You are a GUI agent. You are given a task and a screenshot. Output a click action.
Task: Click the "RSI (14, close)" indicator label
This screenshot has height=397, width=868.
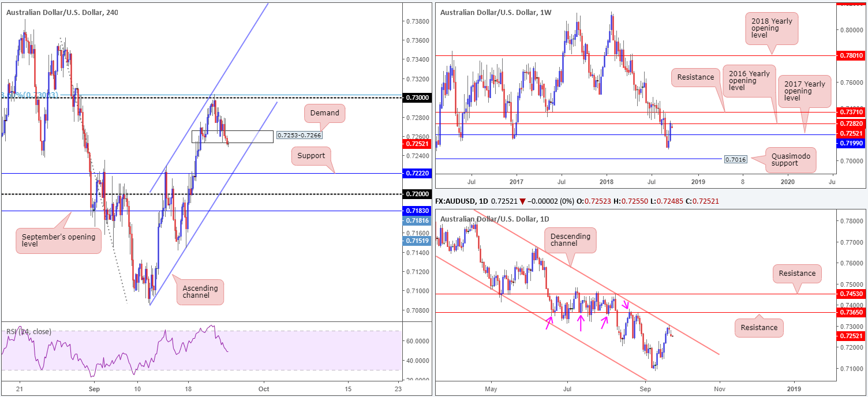(29, 332)
